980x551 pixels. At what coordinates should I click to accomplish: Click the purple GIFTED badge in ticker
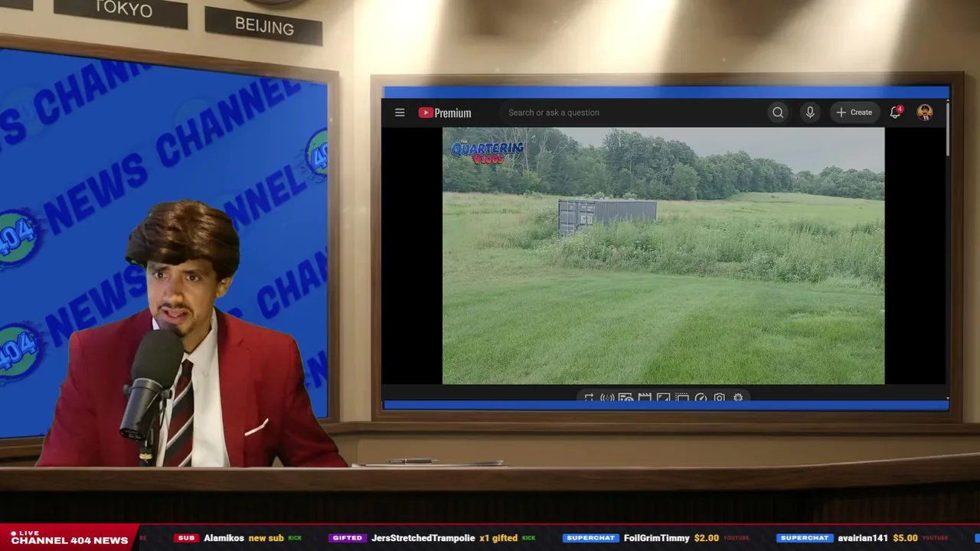point(347,538)
